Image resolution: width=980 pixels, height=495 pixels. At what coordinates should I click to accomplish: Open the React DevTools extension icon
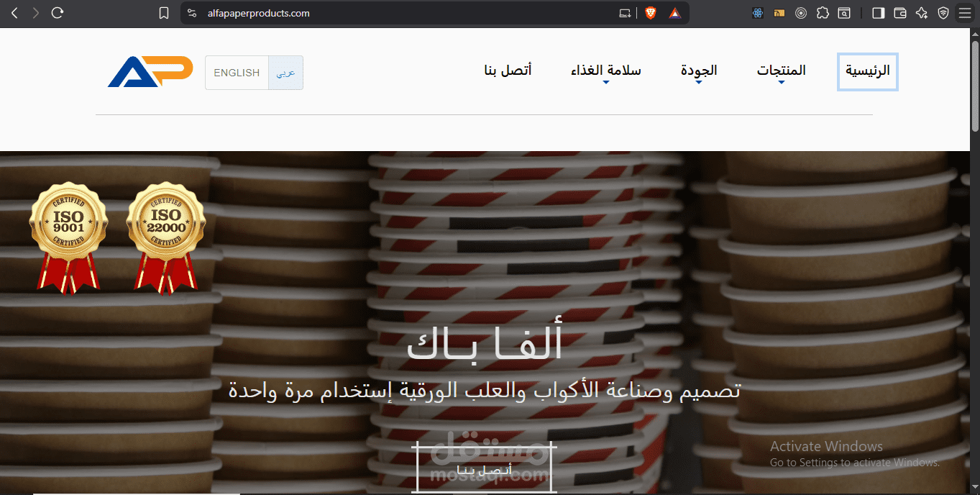[x=757, y=13]
